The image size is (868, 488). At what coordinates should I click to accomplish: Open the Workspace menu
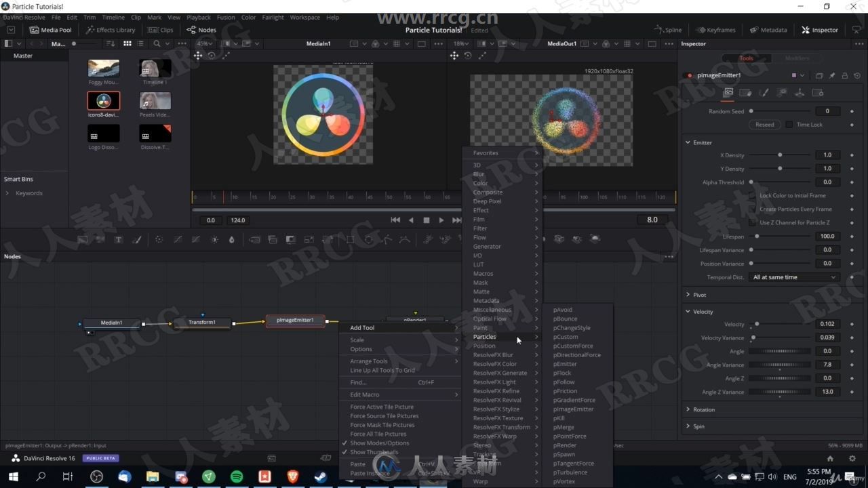305,17
